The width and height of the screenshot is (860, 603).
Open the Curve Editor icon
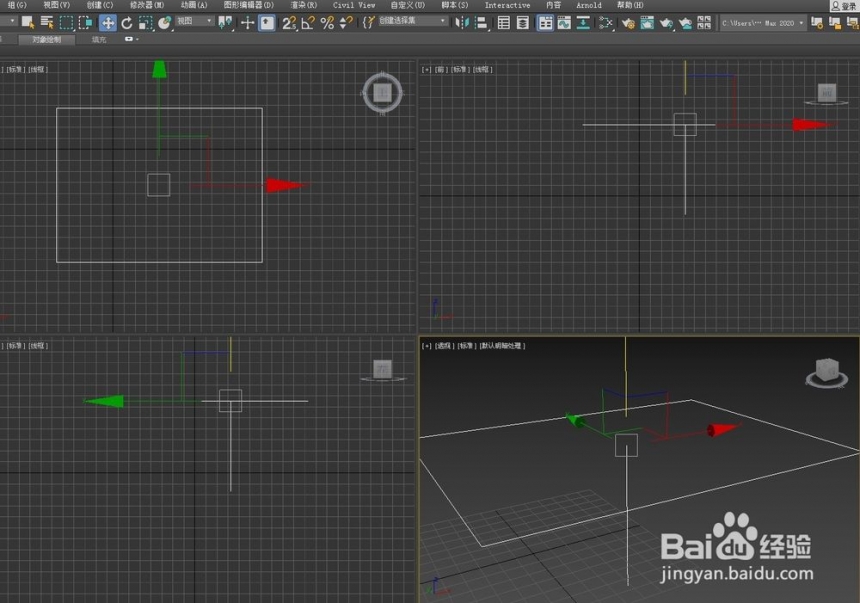564,23
